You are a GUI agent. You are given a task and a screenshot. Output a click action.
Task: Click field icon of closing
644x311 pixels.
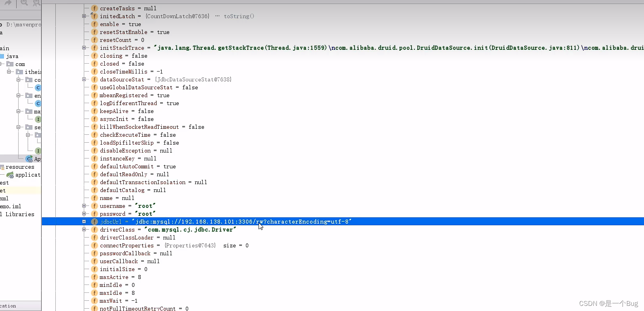coord(94,56)
